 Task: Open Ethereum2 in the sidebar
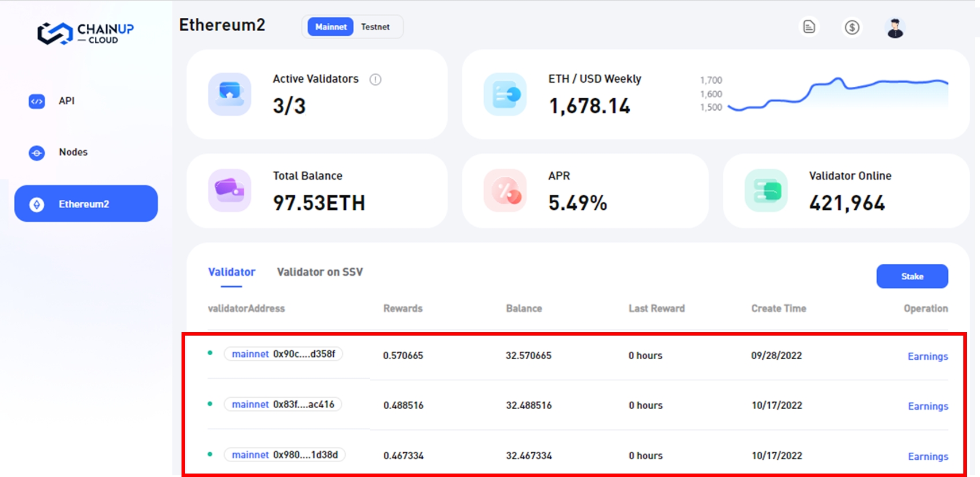[86, 204]
